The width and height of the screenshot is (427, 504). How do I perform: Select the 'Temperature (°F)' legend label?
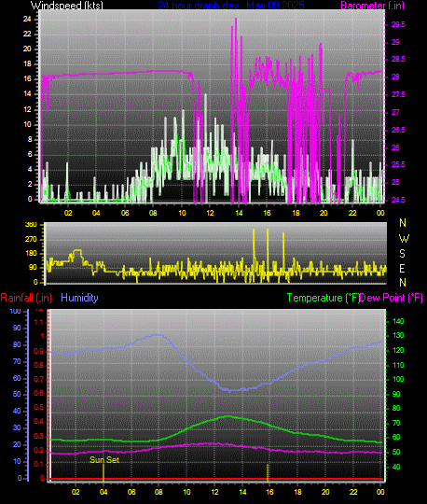coord(323,298)
